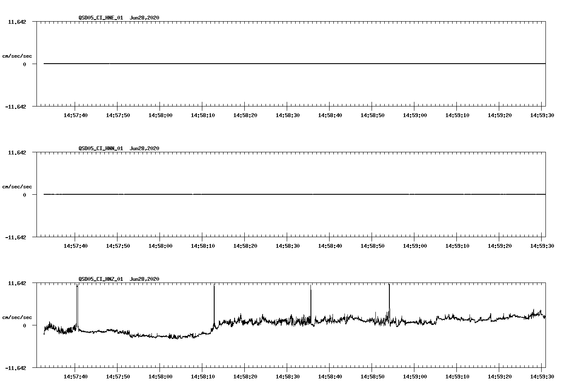Click the 14:58:30 time label under HNE plot
576x392 pixels.
pyautogui.click(x=288, y=115)
